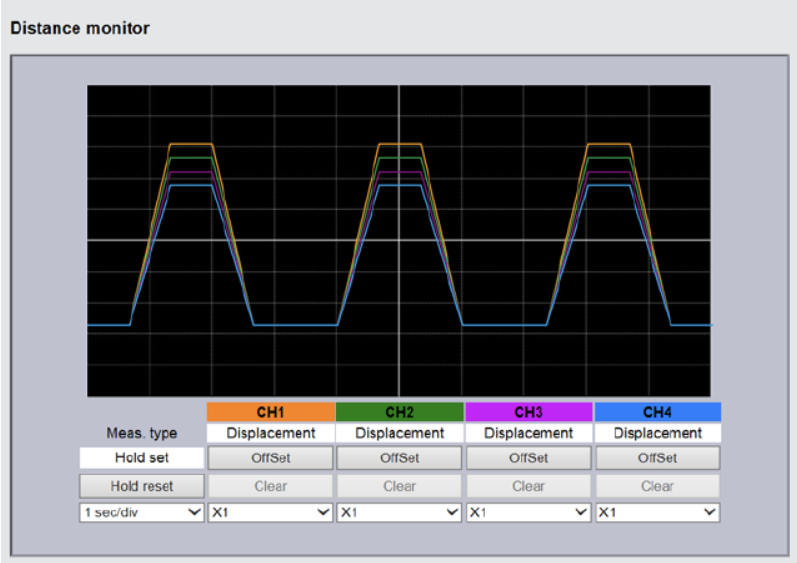Select the blue CH4 channel header
Viewport: 797px width, 563px height.
(658, 412)
